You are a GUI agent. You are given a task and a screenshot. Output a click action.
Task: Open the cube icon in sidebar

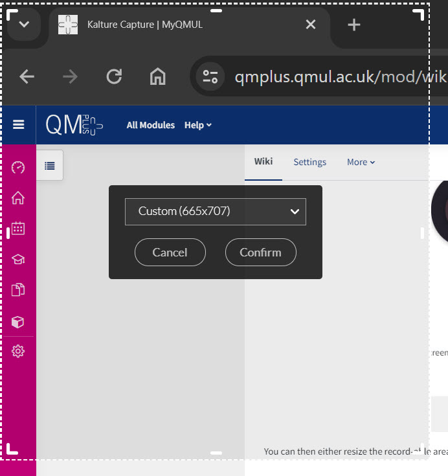pyautogui.click(x=18, y=322)
